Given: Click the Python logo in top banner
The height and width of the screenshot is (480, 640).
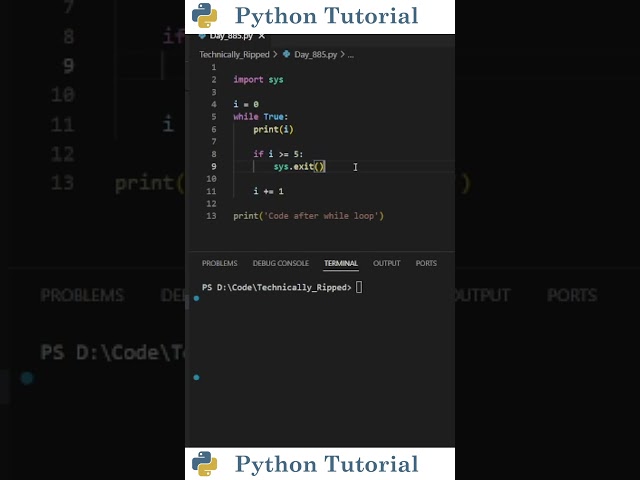Looking at the screenshot, I should tap(204, 16).
